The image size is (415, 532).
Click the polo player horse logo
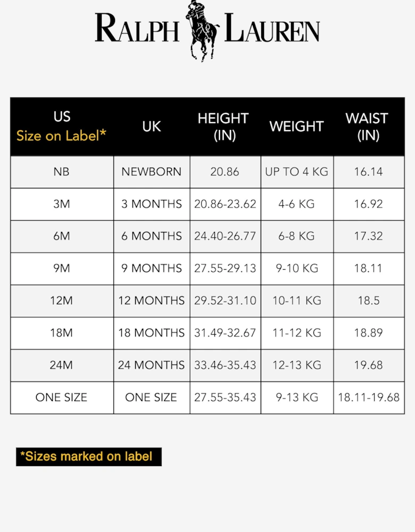coord(201,30)
